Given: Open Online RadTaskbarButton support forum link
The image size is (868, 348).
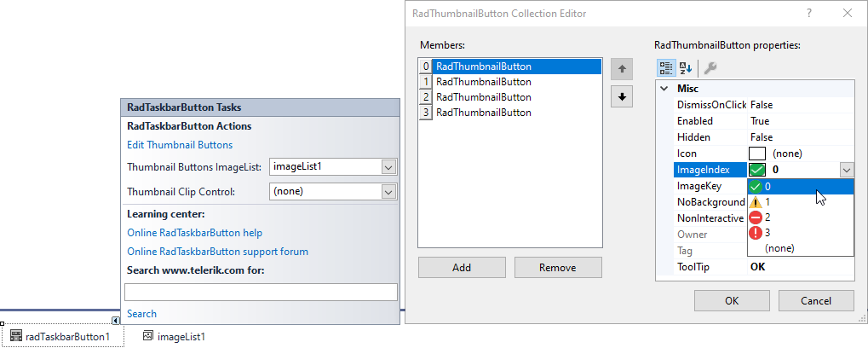Looking at the screenshot, I should coord(217,252).
